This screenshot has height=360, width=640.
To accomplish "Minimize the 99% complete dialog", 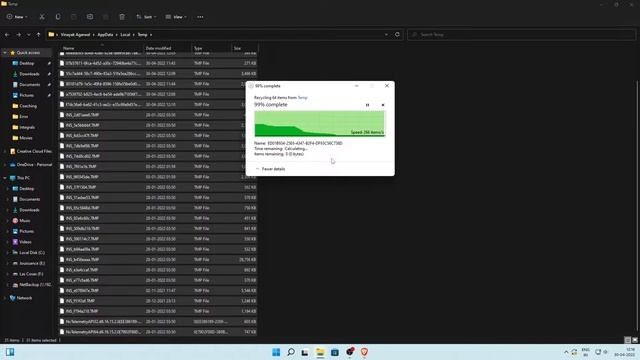I will point(357,86).
